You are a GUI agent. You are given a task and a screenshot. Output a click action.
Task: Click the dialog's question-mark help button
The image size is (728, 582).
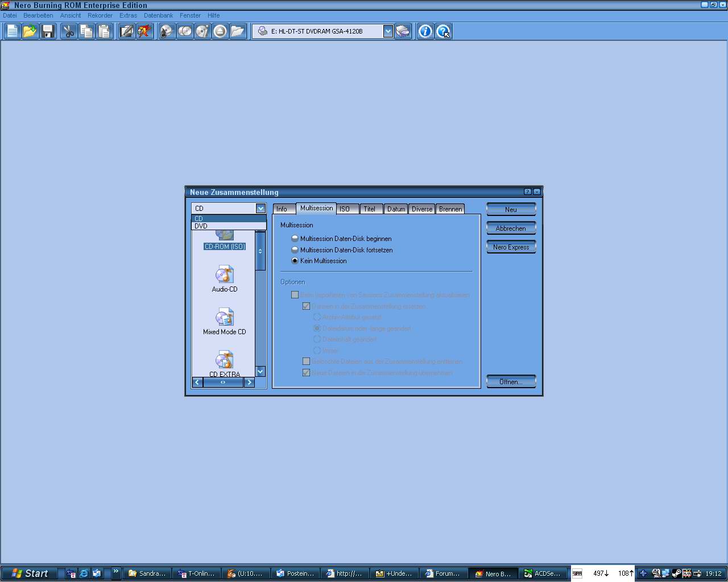point(528,192)
